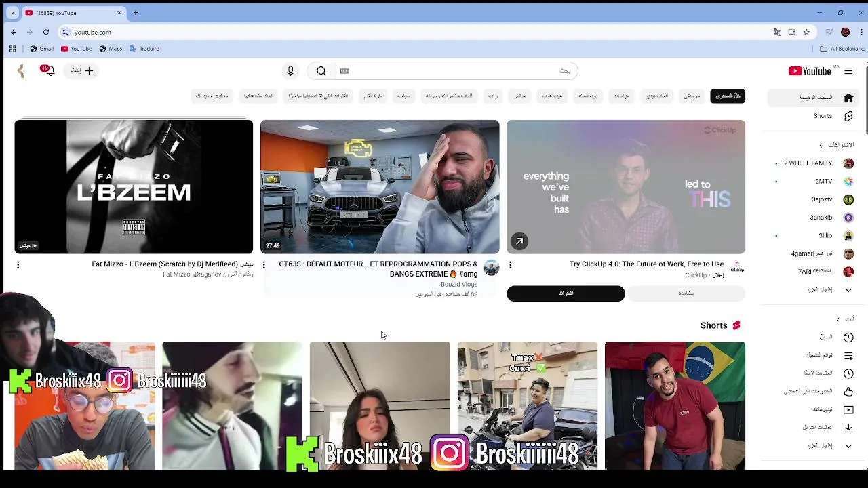Open Chrome apps grid shortcut
The width and height of the screenshot is (868, 488).
[12, 49]
